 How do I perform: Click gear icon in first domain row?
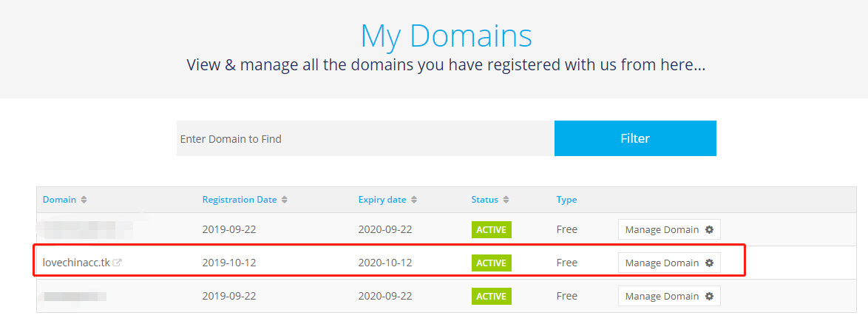point(709,229)
